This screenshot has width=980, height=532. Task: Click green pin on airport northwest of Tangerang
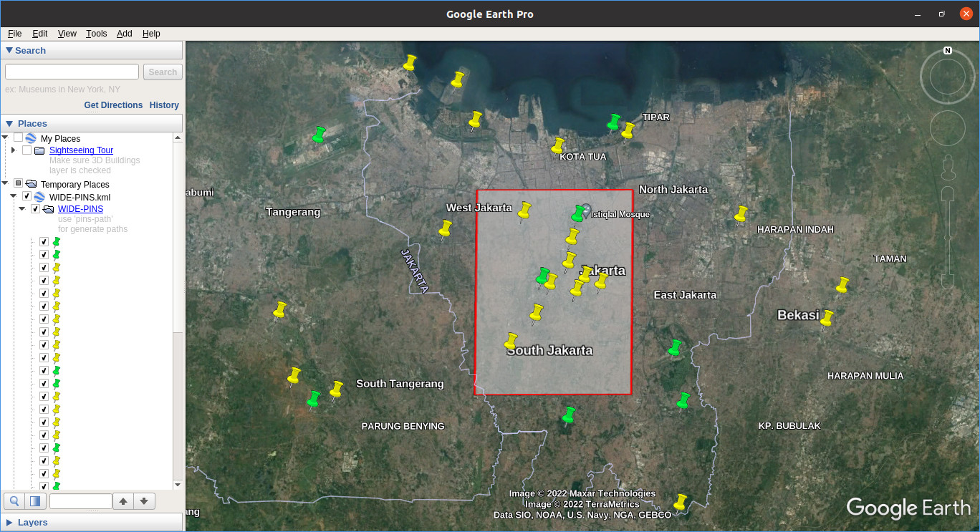[319, 135]
